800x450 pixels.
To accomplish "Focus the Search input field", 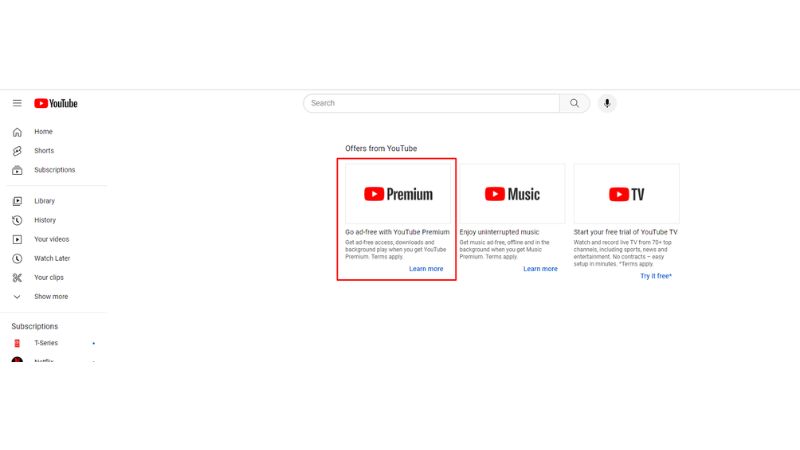I will [x=432, y=103].
